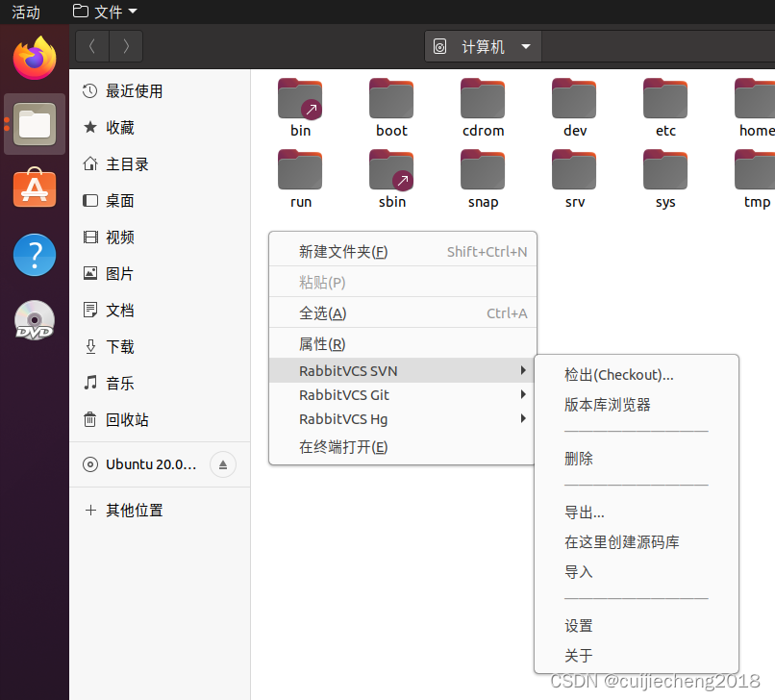Screen dimensions: 775x700
Task: Open the 活动 activities overview
Action: point(26,12)
